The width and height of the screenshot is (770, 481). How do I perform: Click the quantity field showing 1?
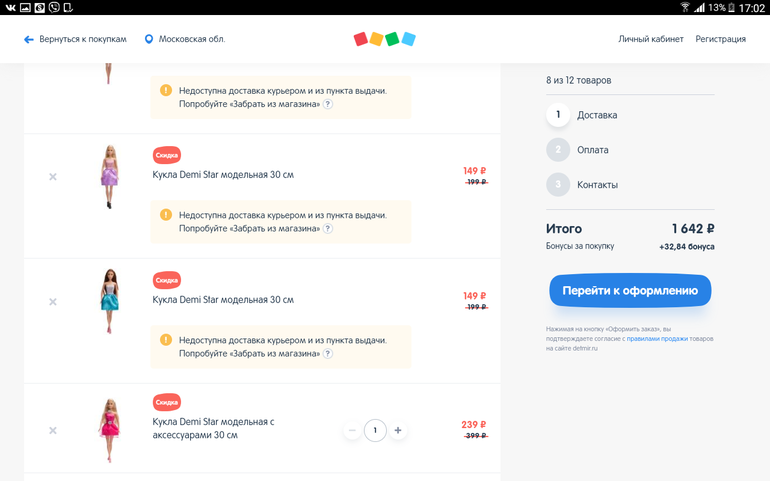(x=375, y=431)
